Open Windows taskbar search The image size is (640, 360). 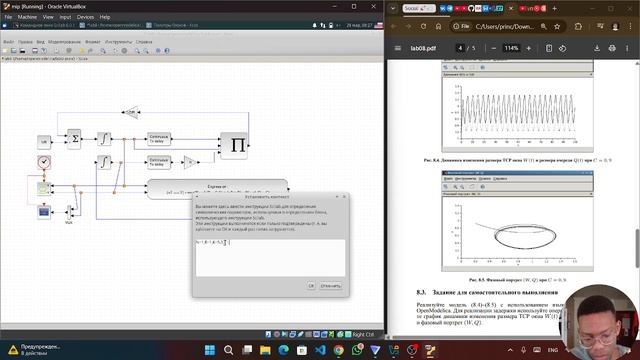[x=229, y=350]
